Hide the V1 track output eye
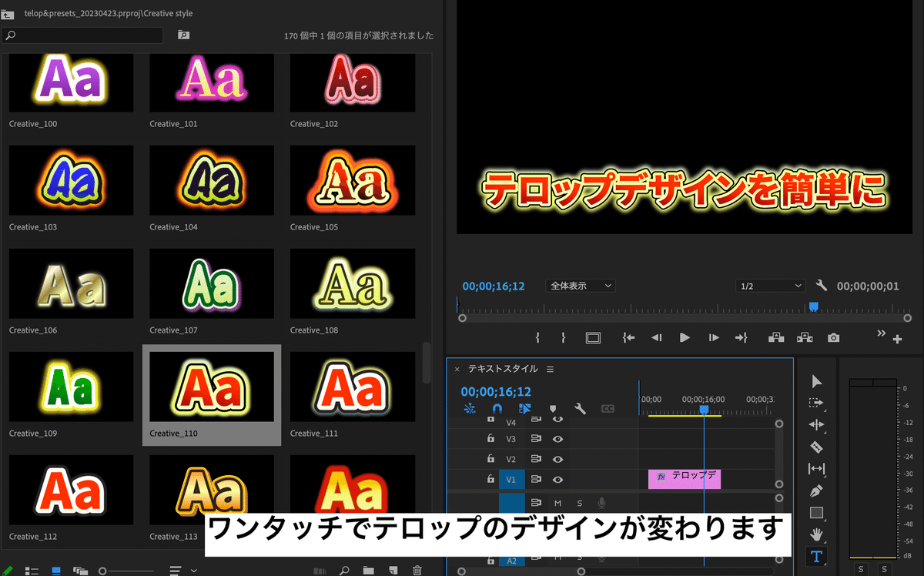 (x=557, y=479)
